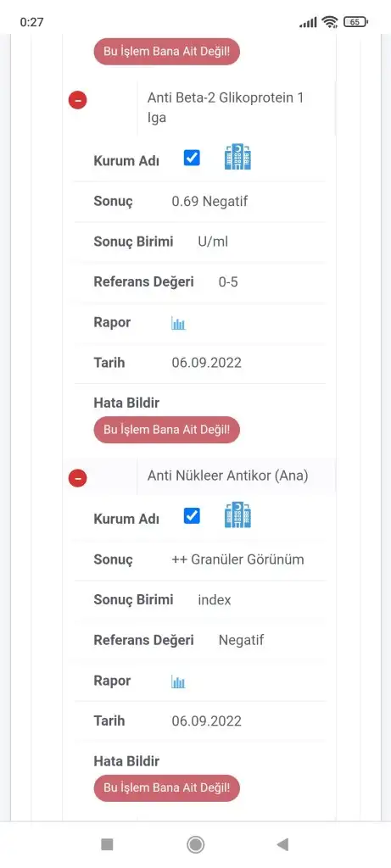Report error below 0.69 Negatif result

coord(167,430)
